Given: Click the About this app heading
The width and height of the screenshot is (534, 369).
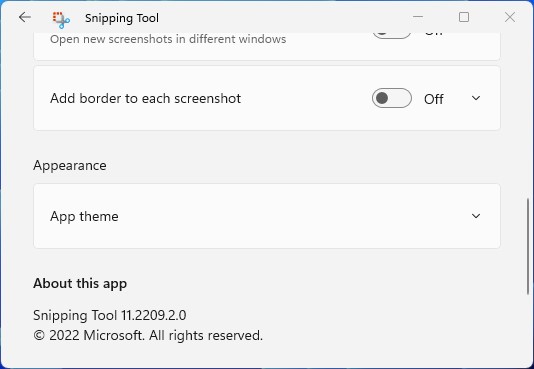Looking at the screenshot, I should click(80, 284).
